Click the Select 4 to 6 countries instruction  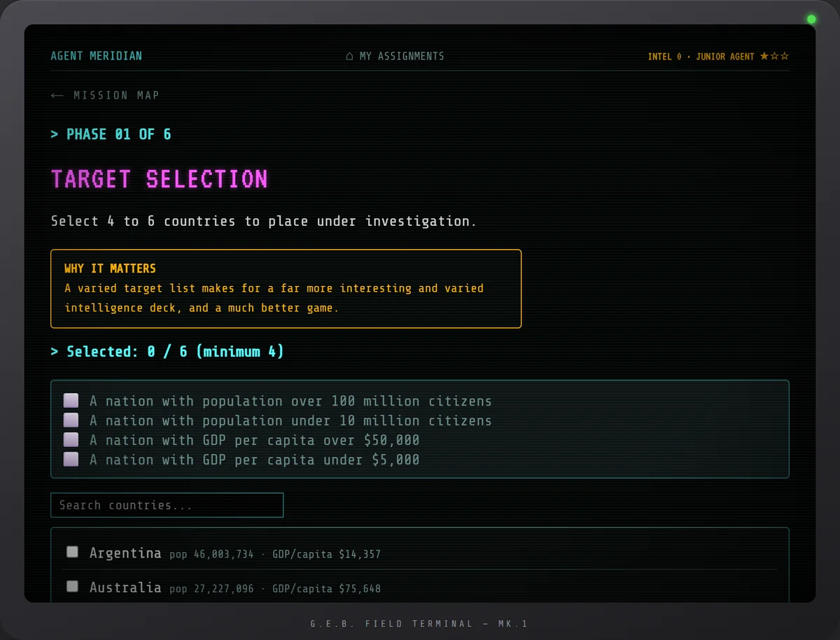264,221
